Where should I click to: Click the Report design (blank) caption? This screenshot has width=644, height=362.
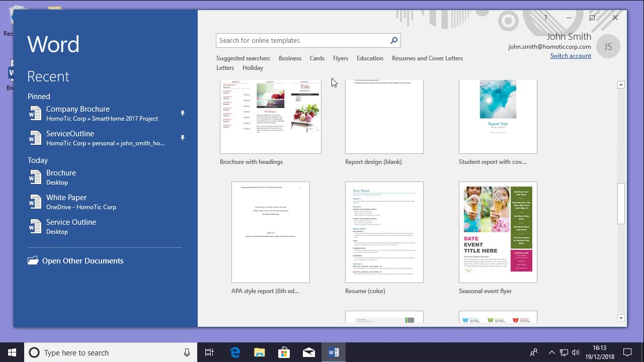(373, 162)
